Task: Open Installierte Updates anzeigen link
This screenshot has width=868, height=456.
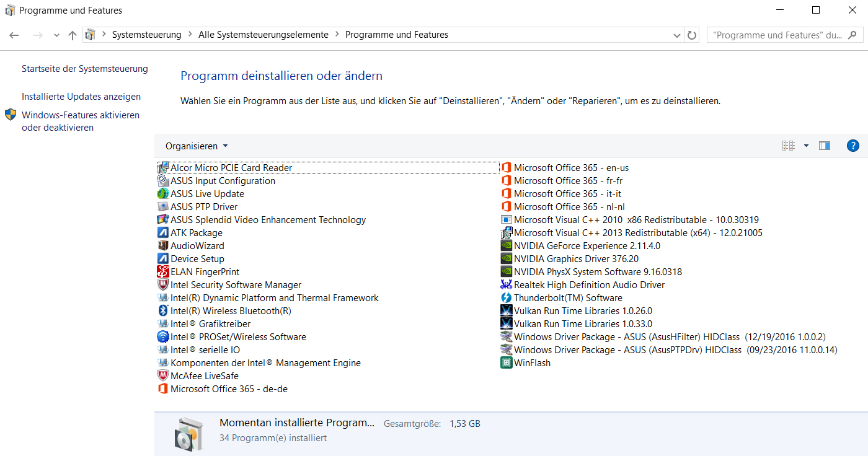Action: (81, 97)
